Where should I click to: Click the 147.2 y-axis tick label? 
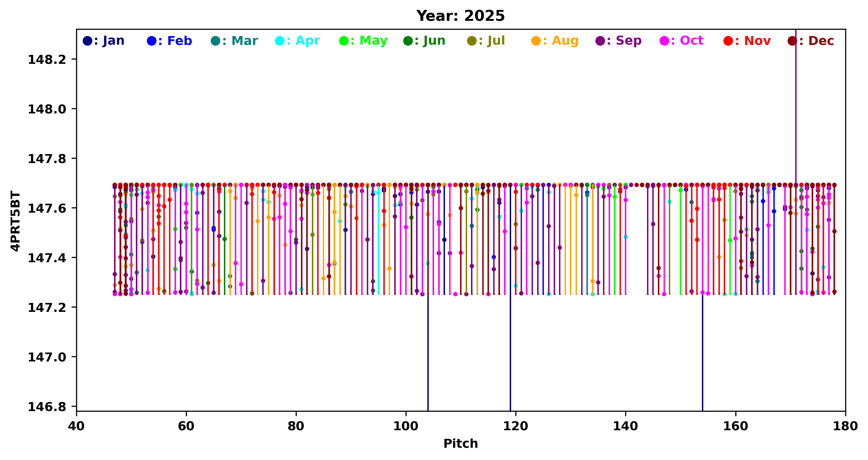[47, 308]
